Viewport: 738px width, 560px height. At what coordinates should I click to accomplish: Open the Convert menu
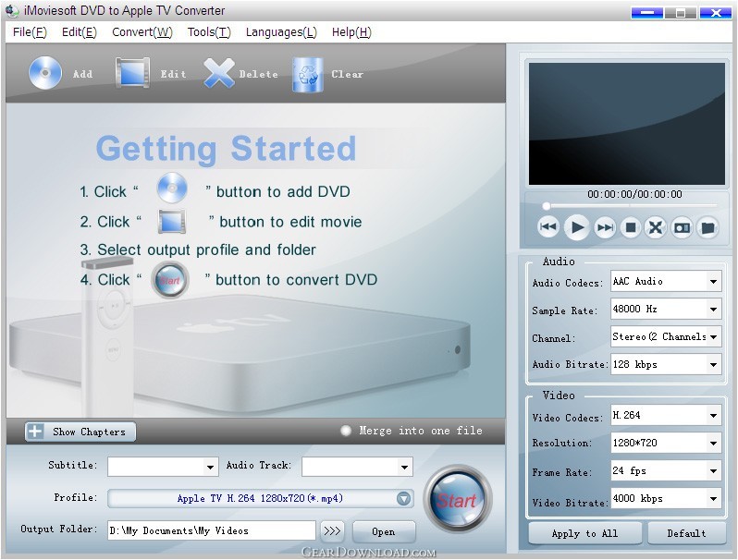142,32
